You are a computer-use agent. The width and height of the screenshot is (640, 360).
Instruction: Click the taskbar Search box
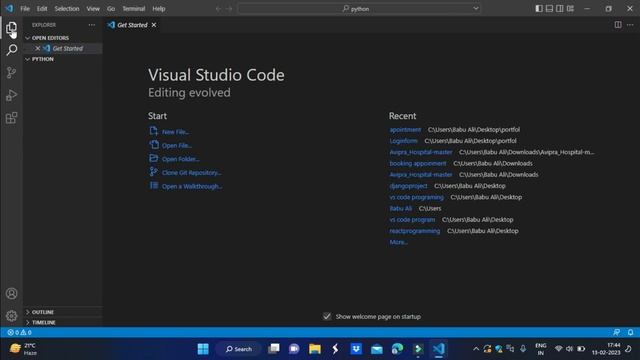(x=239, y=349)
